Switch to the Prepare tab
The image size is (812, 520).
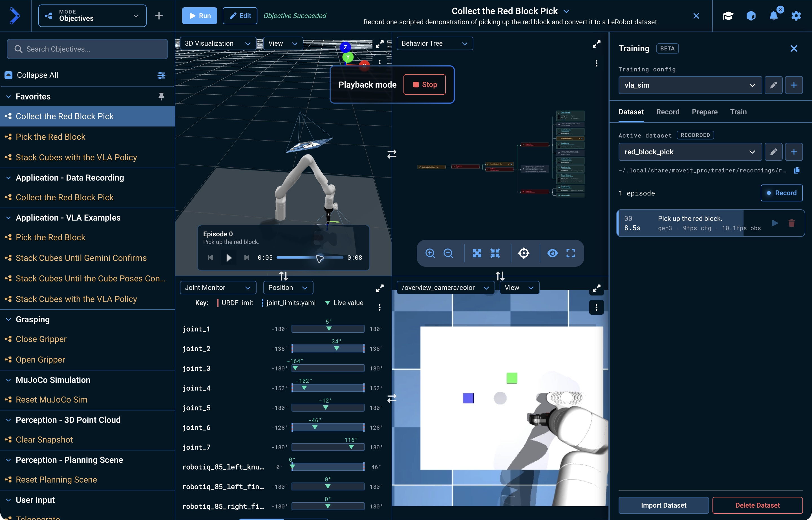pos(705,112)
